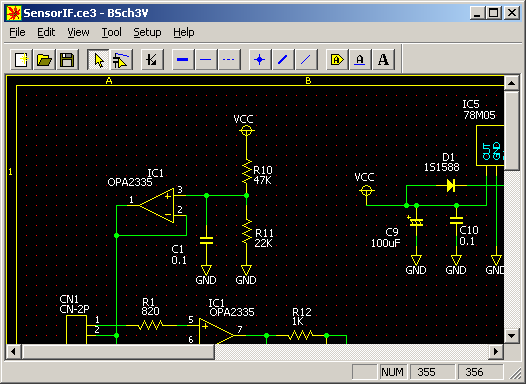Viewport: 526px width, 384px height.
Task: Click the column 'A' frame marker
Action: point(109,81)
